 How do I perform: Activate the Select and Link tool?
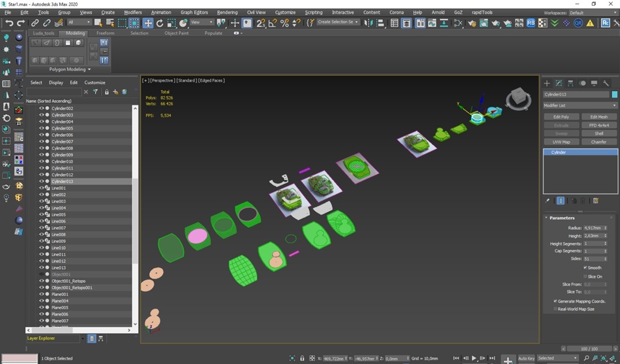(x=35, y=23)
